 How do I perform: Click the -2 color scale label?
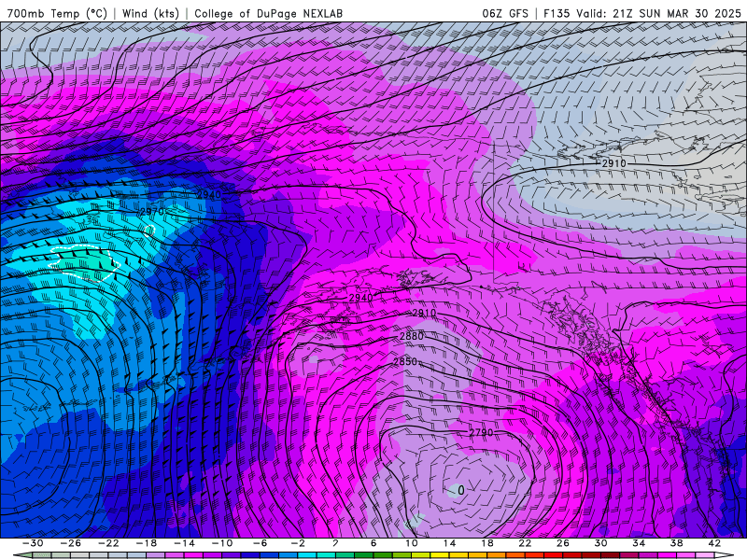pyautogui.click(x=298, y=543)
